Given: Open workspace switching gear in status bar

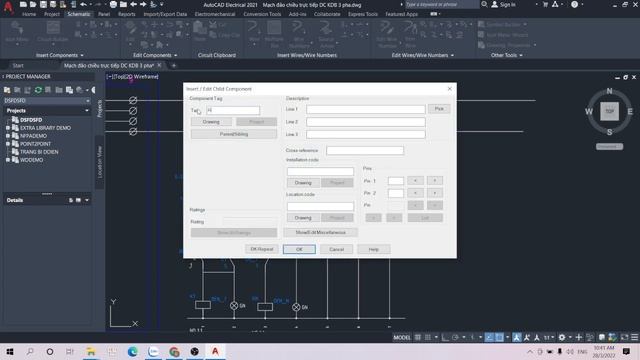Looking at the screenshot, I should pyautogui.click(x=562, y=337).
